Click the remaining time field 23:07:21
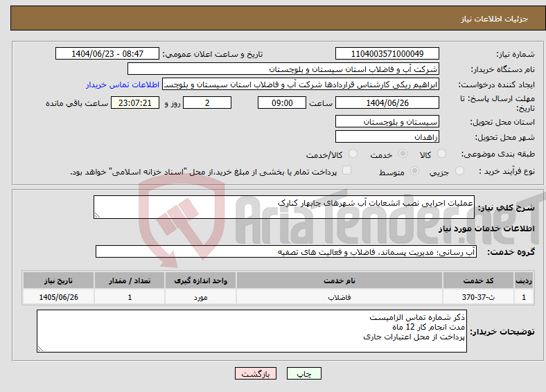546x392 pixels. coord(135,103)
